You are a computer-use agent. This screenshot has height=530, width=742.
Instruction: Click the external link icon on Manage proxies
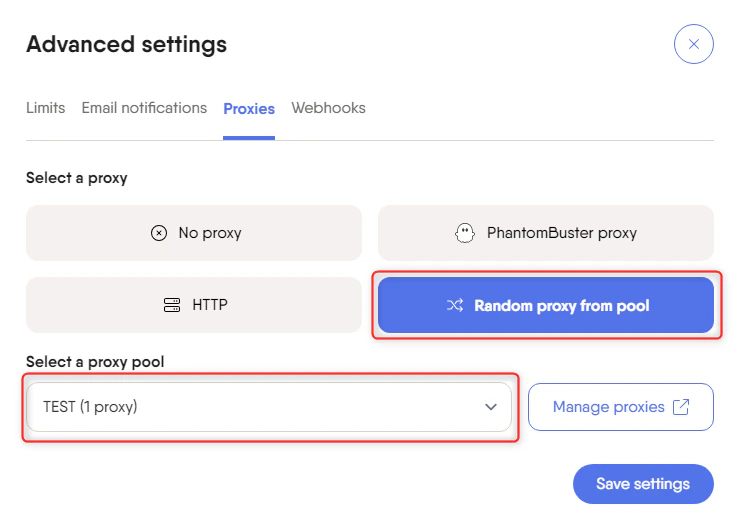[x=681, y=407]
